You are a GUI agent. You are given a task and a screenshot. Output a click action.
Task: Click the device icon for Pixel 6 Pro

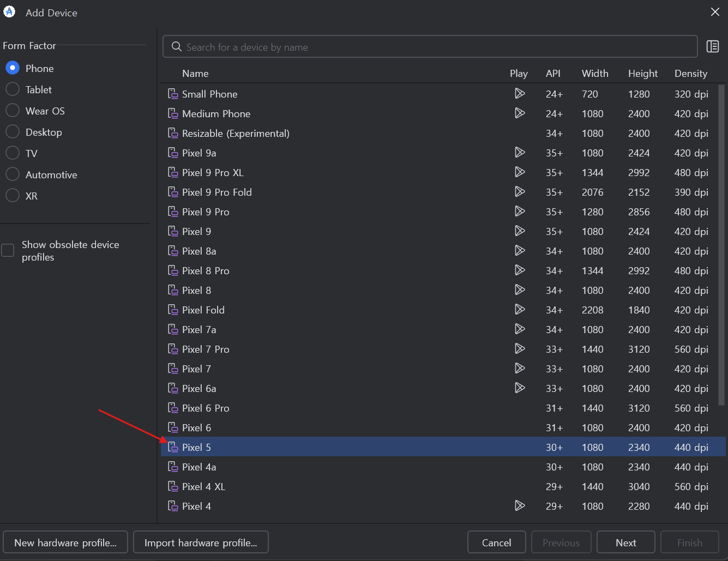click(x=173, y=408)
